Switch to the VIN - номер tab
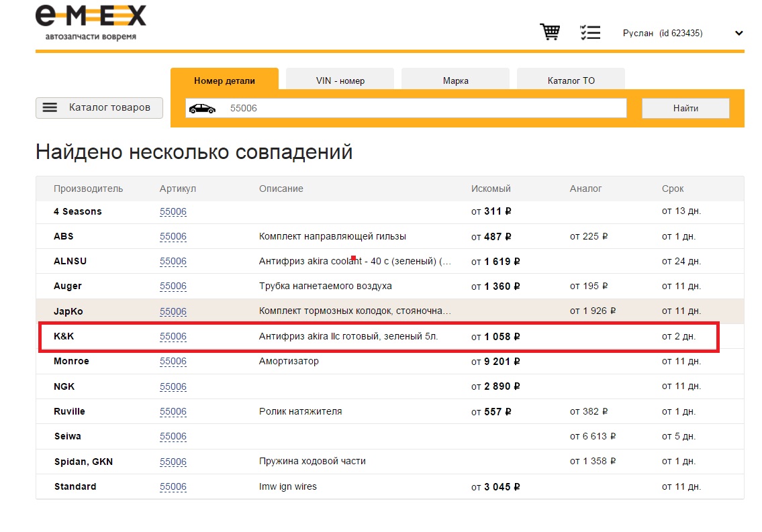The height and width of the screenshot is (532, 762). 340,79
